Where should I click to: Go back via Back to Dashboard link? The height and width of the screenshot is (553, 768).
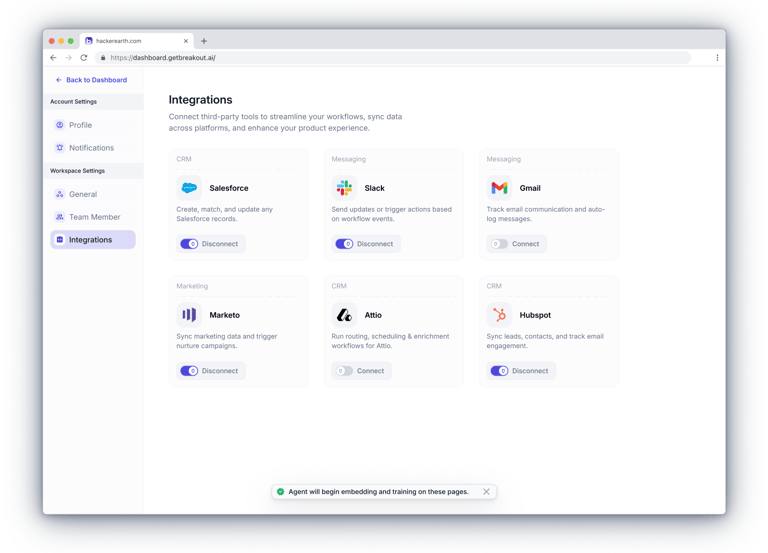[91, 80]
